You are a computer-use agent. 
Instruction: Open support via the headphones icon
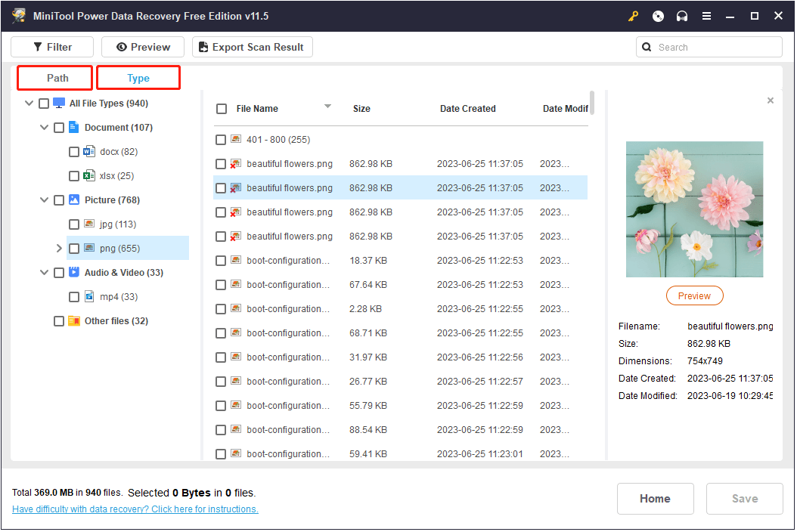[x=682, y=16]
